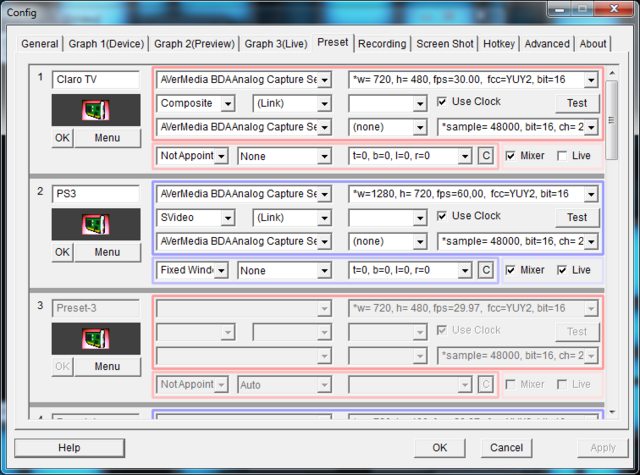Click Test button for Claro TV preset
This screenshot has width=640, height=475.
coord(577,103)
